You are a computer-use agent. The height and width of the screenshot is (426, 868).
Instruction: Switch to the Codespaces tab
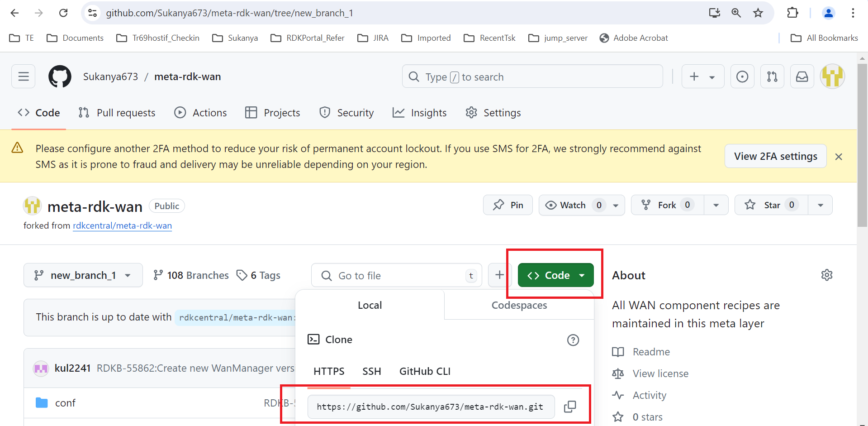[x=519, y=305]
